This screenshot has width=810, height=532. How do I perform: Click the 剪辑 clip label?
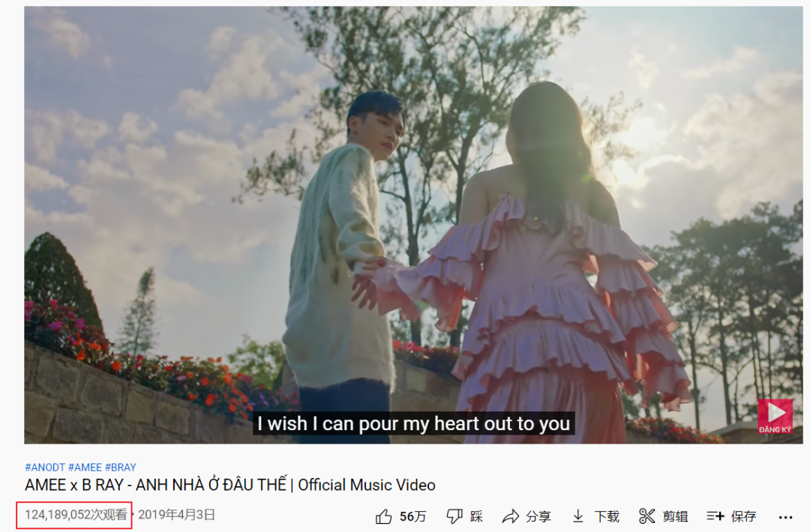(x=675, y=516)
